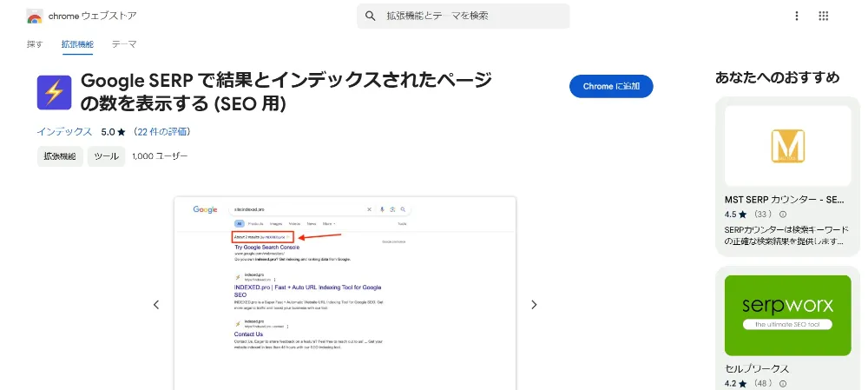Open MST SERP カウンター recommendation title
The height and width of the screenshot is (390, 868).
784,200
